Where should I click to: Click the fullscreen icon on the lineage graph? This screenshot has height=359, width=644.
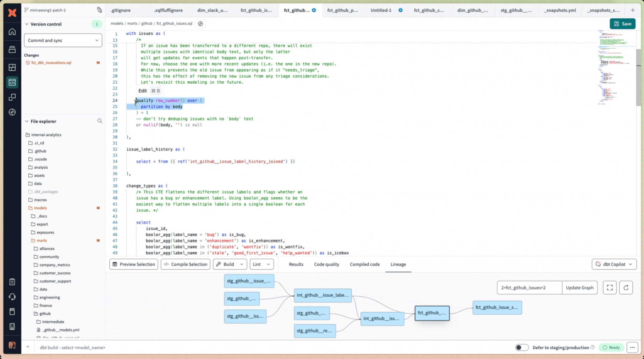(610, 288)
